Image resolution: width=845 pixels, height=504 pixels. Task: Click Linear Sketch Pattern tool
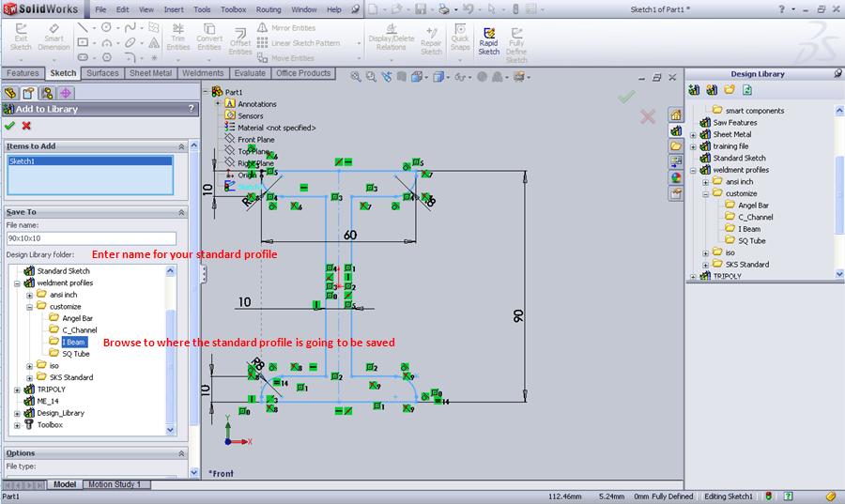coord(298,43)
